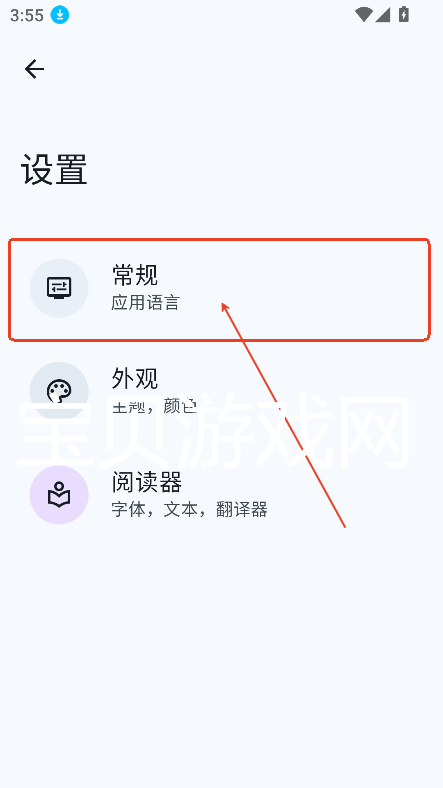The image size is (443, 788).
Task: Tap the clock showing 3:55
Action: [x=27, y=15]
